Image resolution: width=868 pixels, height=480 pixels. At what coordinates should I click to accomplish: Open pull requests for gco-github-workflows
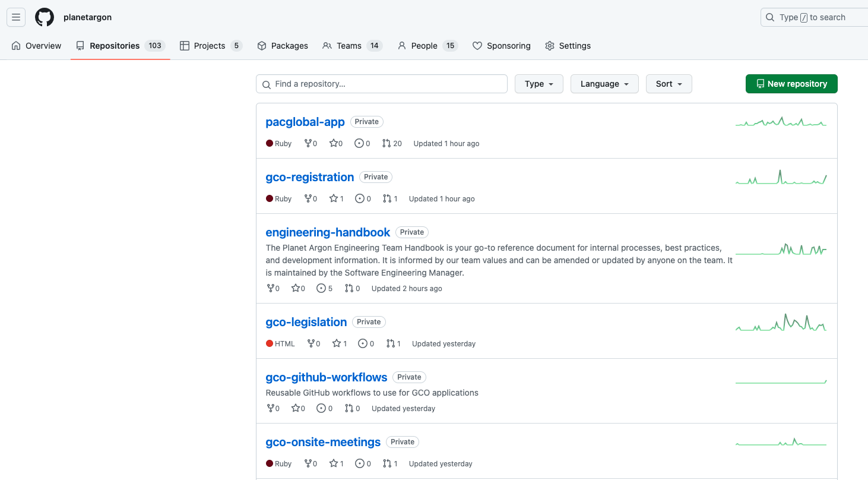(352, 408)
